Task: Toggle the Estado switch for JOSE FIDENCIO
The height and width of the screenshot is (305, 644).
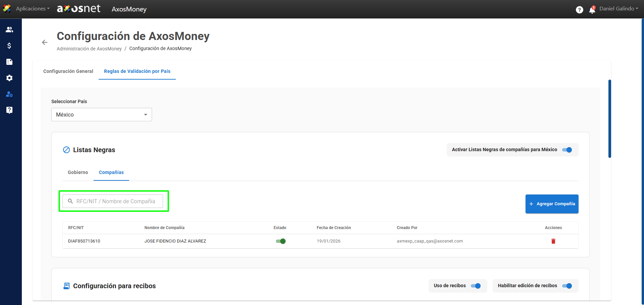Action: pyautogui.click(x=281, y=241)
